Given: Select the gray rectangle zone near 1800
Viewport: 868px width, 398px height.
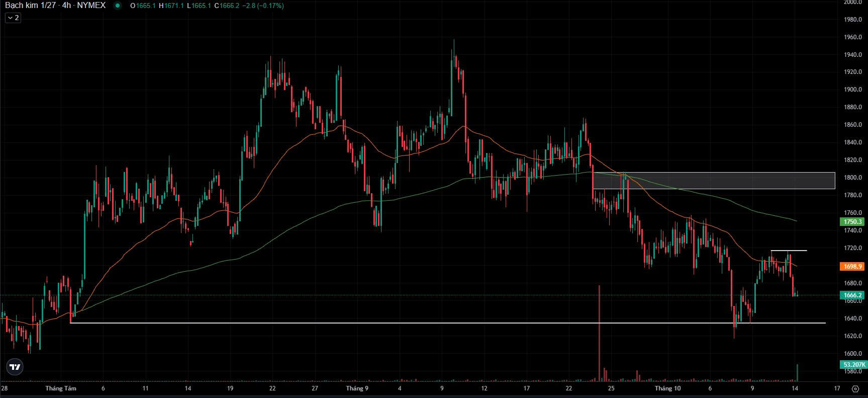Looking at the screenshot, I should [x=714, y=181].
